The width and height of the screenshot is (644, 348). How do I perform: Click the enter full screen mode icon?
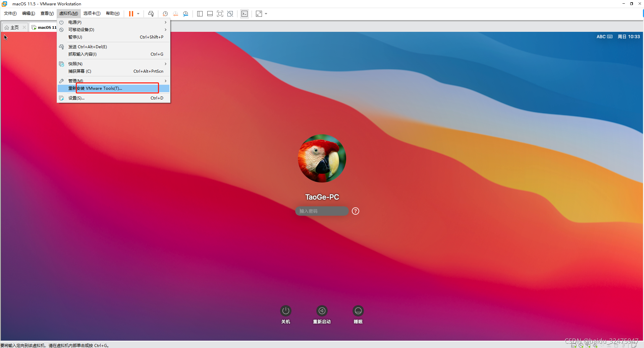click(x=220, y=14)
